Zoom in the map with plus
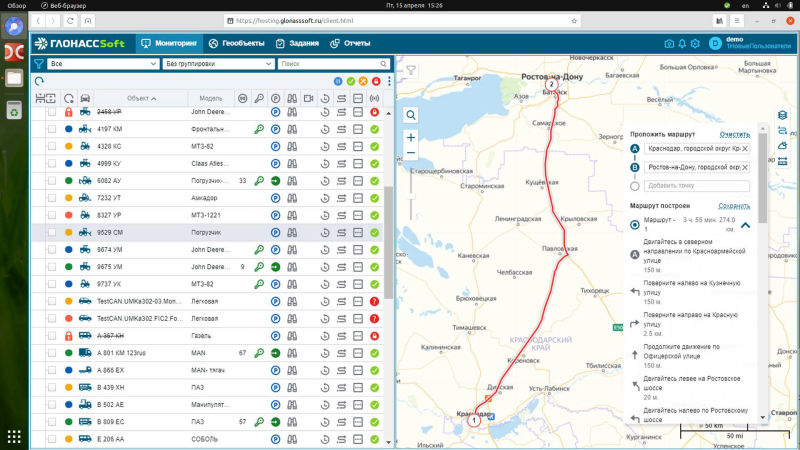Viewport: 800px width, 450px height. tap(410, 137)
